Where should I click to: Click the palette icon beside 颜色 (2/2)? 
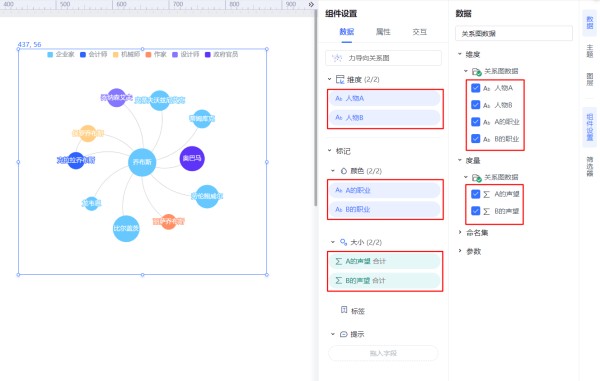click(344, 171)
